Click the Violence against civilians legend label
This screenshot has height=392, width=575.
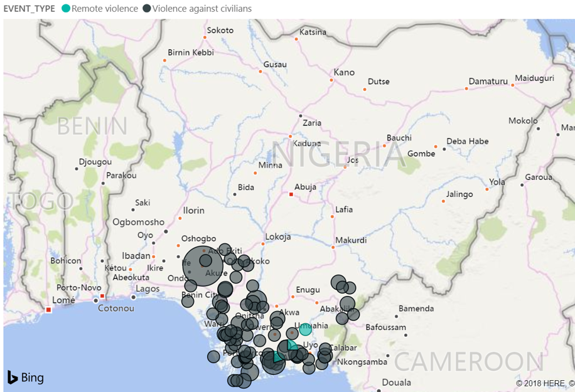pyautogui.click(x=202, y=9)
